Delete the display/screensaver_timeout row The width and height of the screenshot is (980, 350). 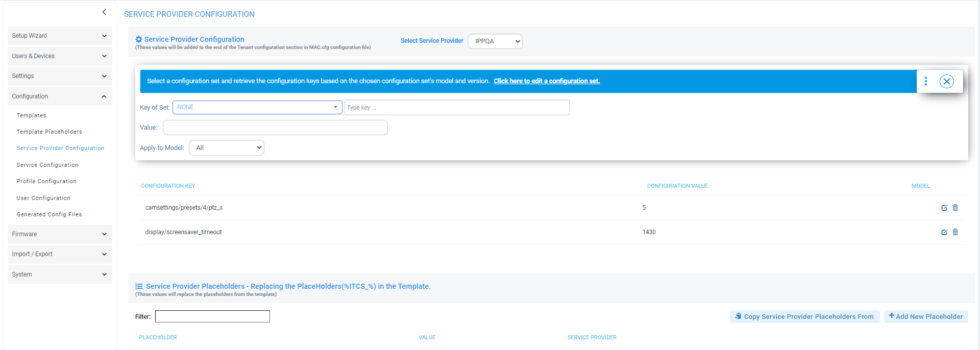click(x=955, y=232)
